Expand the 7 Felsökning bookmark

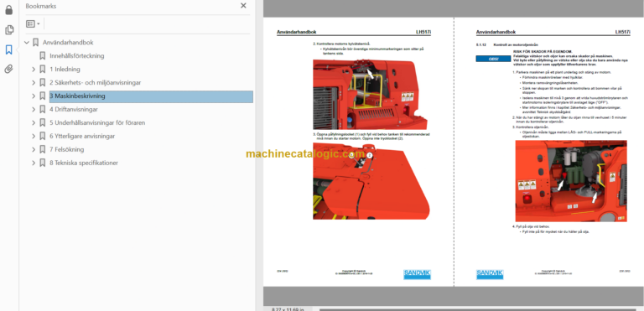[x=34, y=149]
